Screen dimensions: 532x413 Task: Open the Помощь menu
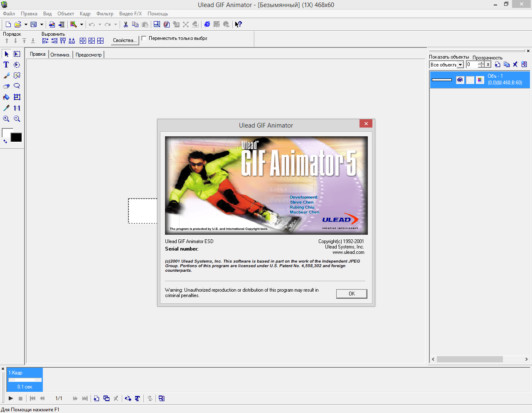pyautogui.click(x=158, y=14)
